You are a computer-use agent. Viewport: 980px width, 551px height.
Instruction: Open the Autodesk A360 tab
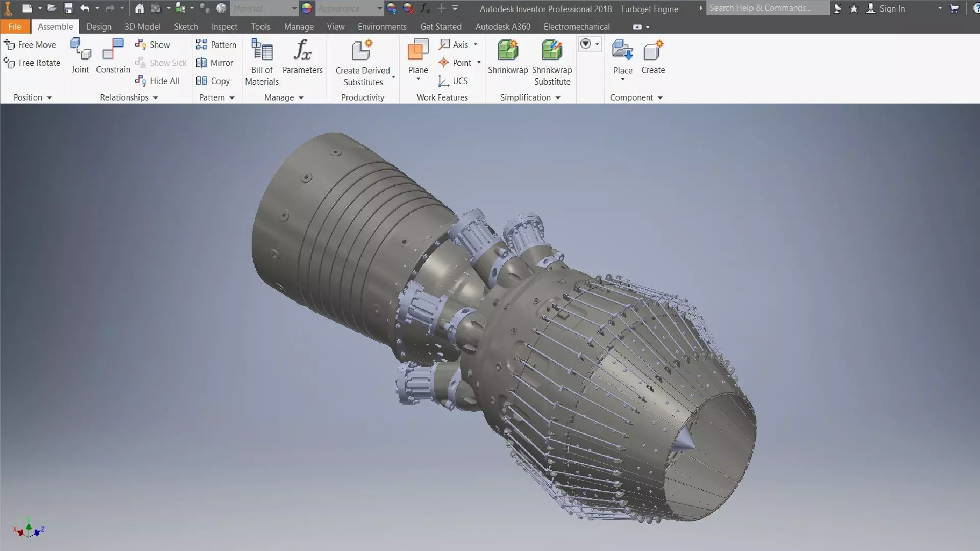(503, 27)
